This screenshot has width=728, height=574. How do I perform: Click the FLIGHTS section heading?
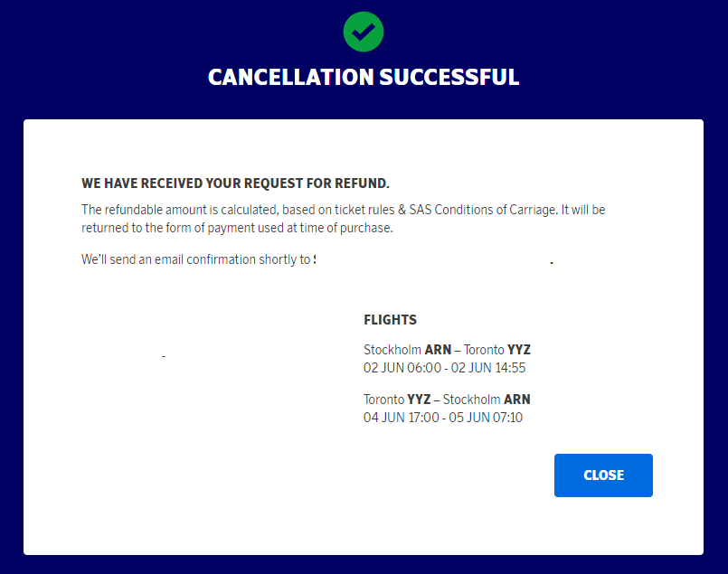click(390, 320)
